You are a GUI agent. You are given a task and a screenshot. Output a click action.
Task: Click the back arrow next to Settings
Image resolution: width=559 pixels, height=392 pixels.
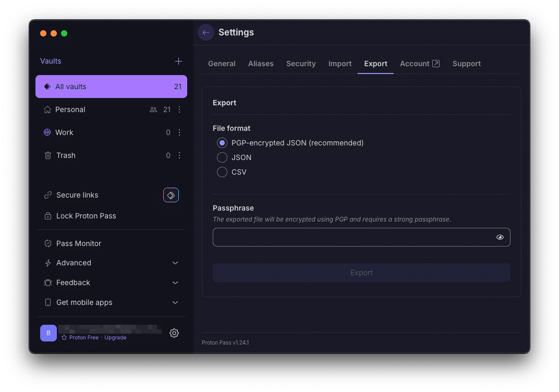[206, 32]
